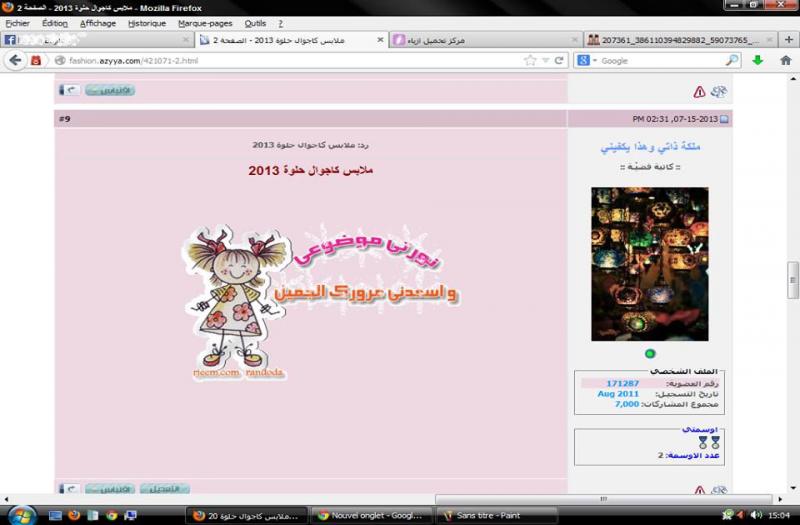Open the Historique menu
Viewport: 800px width, 525px height.
[147, 22]
